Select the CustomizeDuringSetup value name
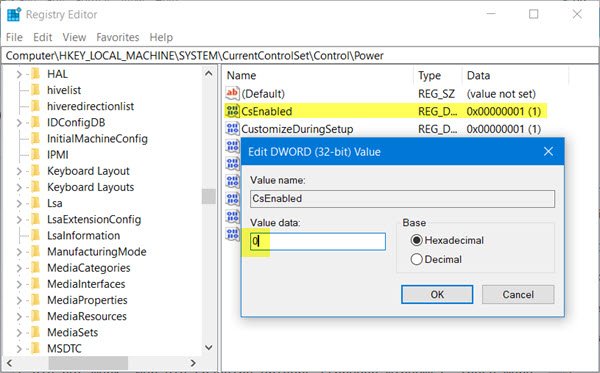 [x=297, y=129]
